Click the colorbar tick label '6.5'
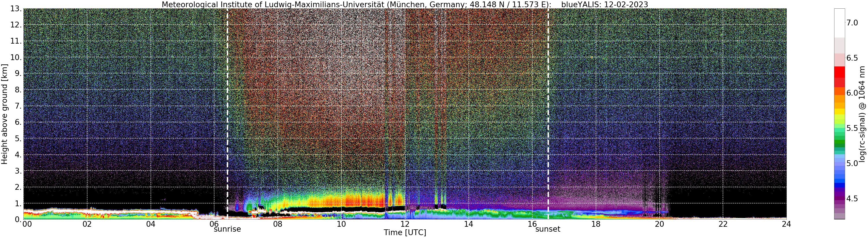The width and height of the screenshot is (868, 238). (852, 58)
